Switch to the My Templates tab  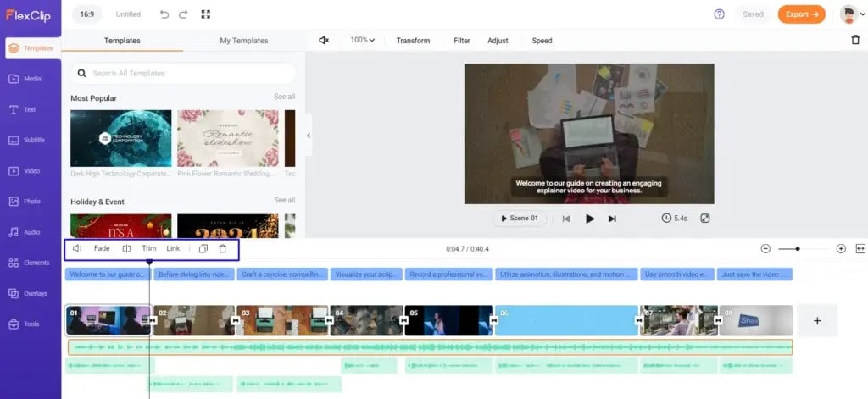[243, 41]
